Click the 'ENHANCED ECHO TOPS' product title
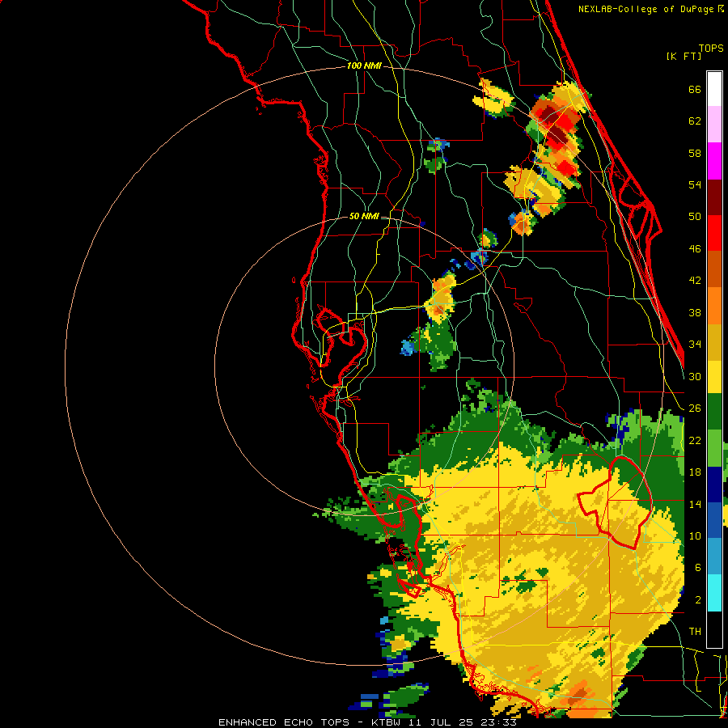Image resolution: width=728 pixels, height=728 pixels. [x=284, y=722]
